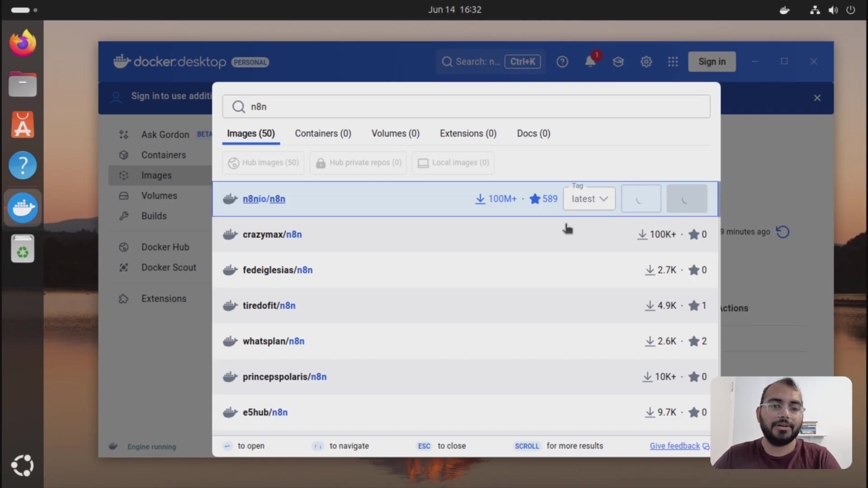The height and width of the screenshot is (488, 868).
Task: Click the Docker Desktop header search box
Action: coord(491,62)
